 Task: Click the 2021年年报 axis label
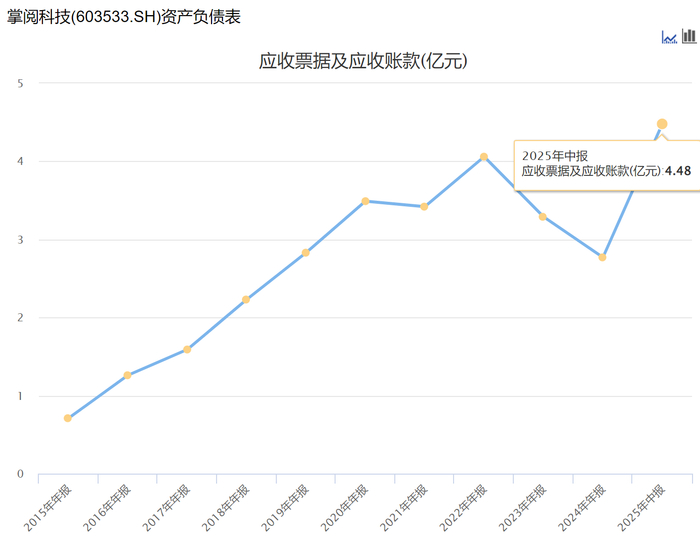[x=404, y=508]
